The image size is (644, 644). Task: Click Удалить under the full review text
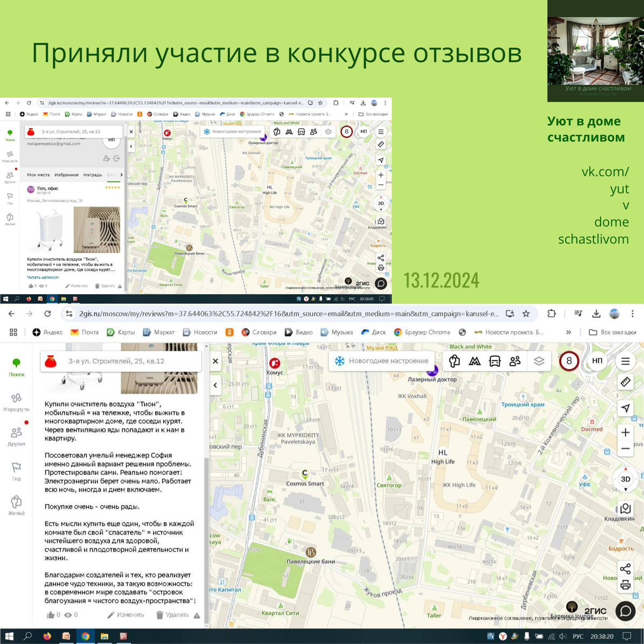click(172, 615)
